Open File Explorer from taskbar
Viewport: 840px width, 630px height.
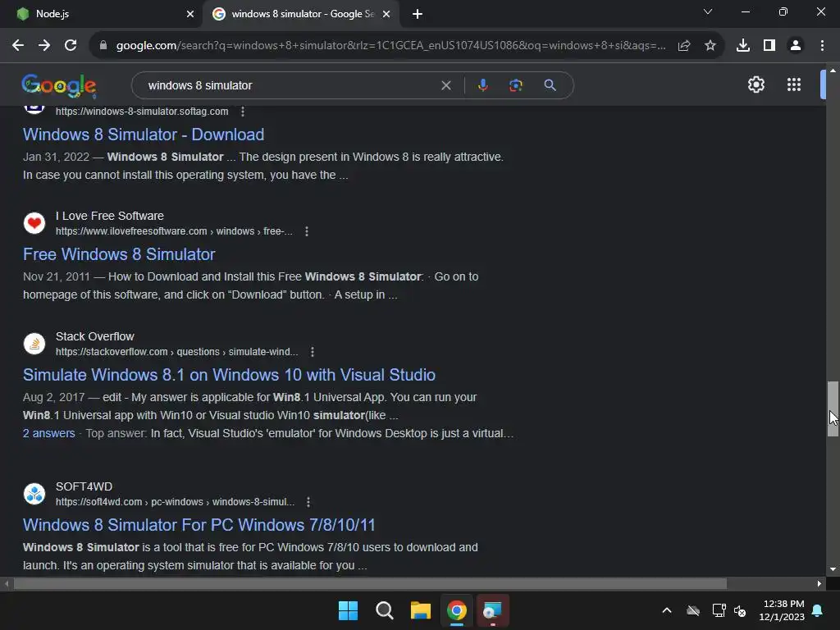pyautogui.click(x=421, y=610)
